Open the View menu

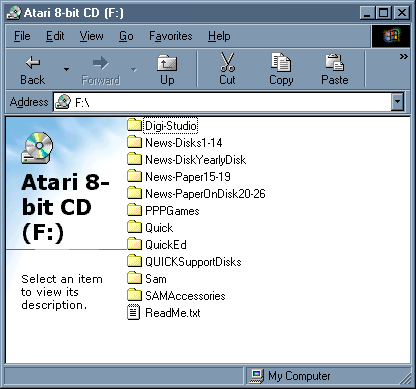pos(91,36)
